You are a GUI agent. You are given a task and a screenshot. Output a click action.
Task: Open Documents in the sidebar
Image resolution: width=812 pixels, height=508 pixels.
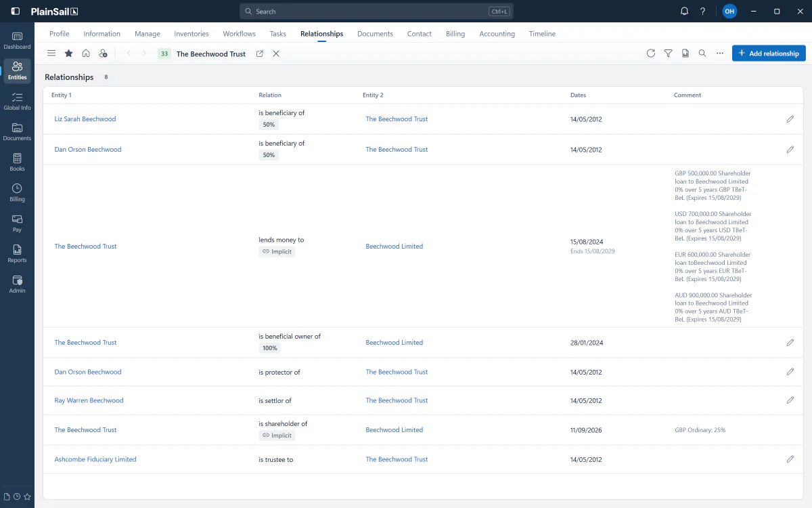tap(17, 132)
